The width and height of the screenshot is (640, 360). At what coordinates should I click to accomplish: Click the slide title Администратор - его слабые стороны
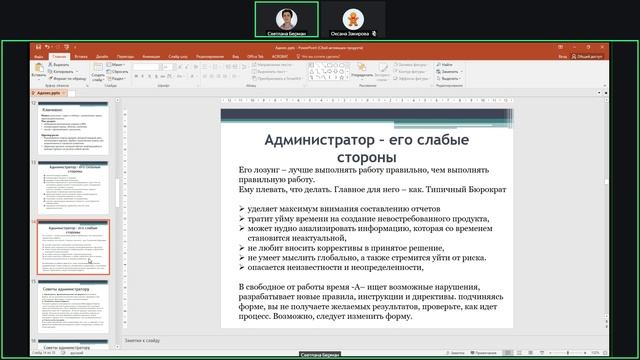coord(367,148)
